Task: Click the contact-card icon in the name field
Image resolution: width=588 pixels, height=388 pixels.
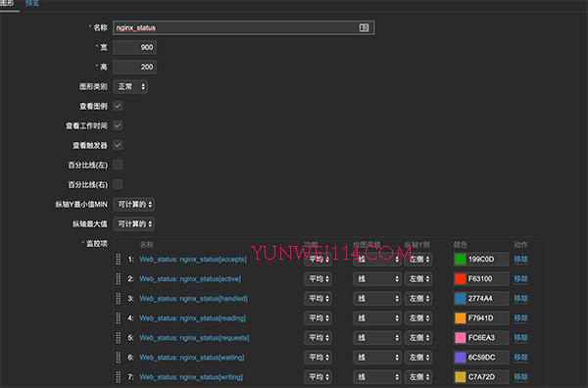Action: click(x=364, y=27)
